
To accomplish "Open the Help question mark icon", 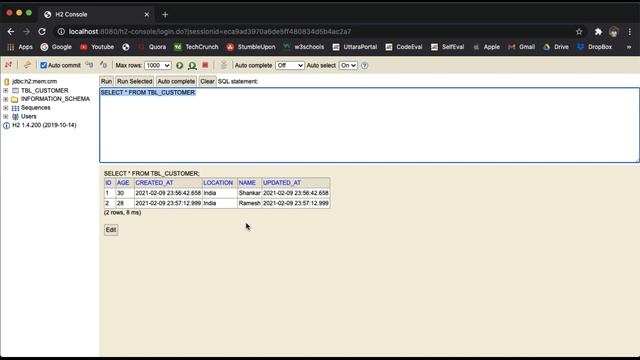I will click(364, 65).
